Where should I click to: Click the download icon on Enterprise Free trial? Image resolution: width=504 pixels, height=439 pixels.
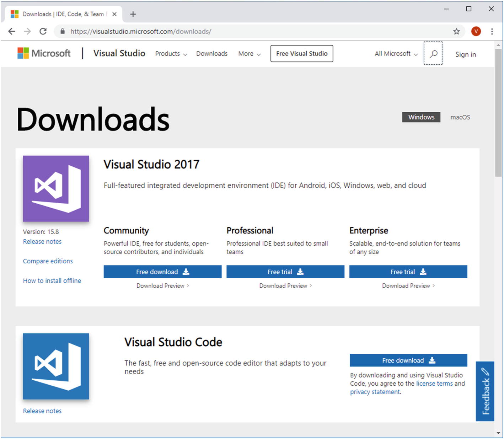pyautogui.click(x=423, y=272)
